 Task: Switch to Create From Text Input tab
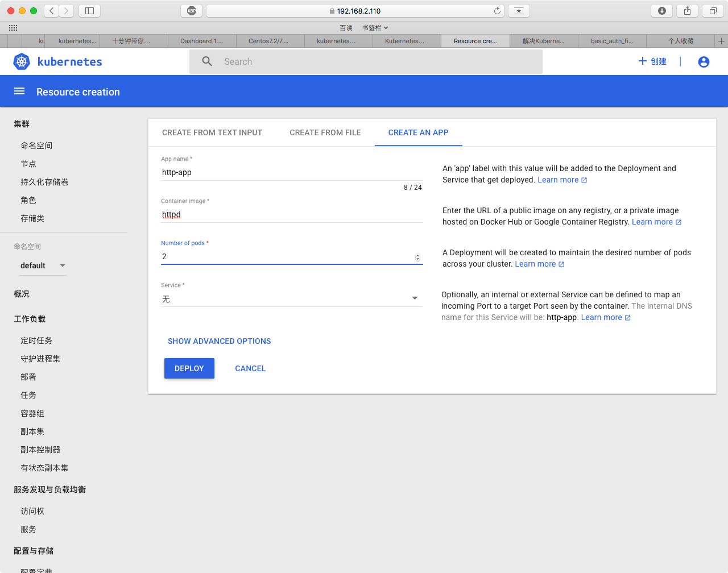pos(212,132)
